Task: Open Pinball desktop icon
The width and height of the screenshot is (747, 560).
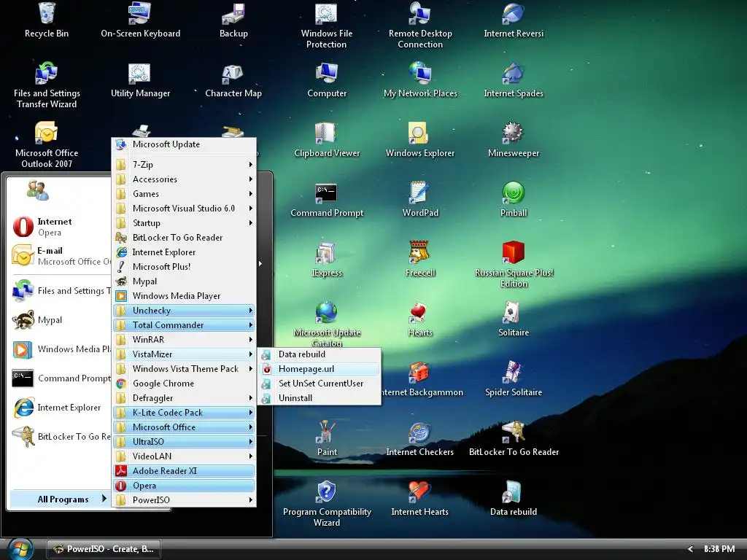Action: 514,199
